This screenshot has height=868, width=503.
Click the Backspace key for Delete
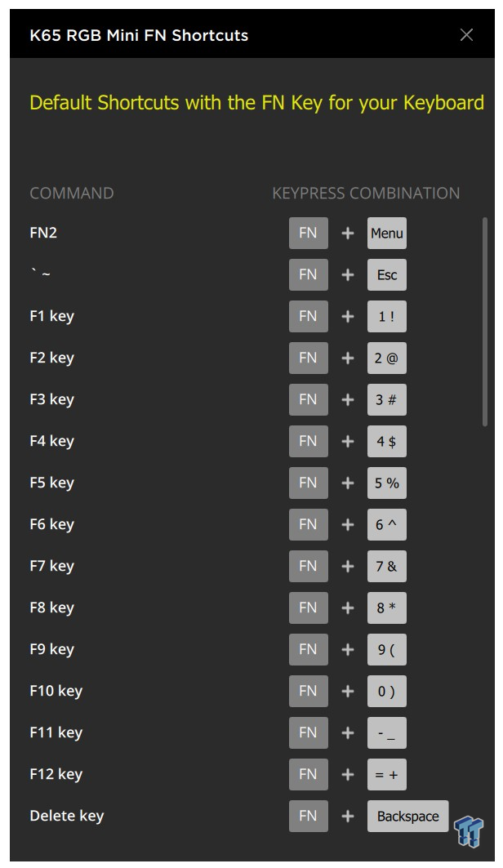(x=407, y=816)
